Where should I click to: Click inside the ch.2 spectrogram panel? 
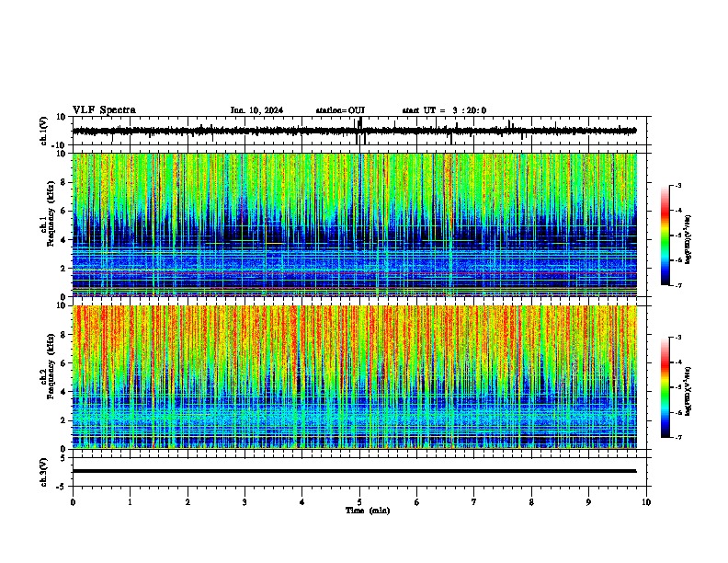[x=354, y=377]
